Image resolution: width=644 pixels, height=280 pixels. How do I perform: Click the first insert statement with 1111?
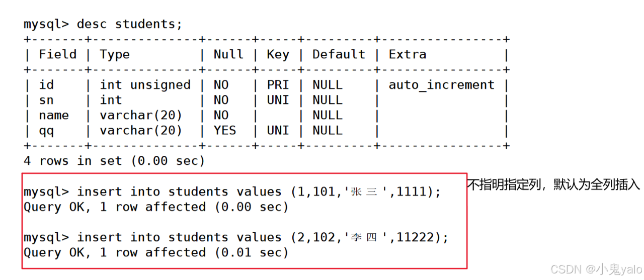click(232, 192)
